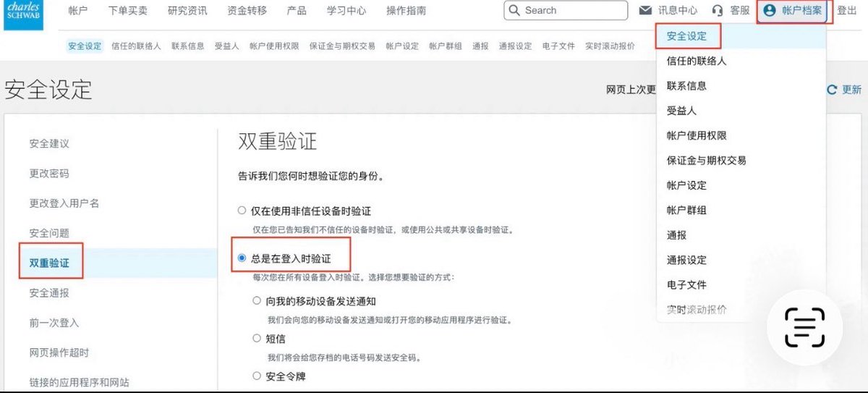
Task: Open 双重验证 in the left sidebar
Action: point(49,263)
